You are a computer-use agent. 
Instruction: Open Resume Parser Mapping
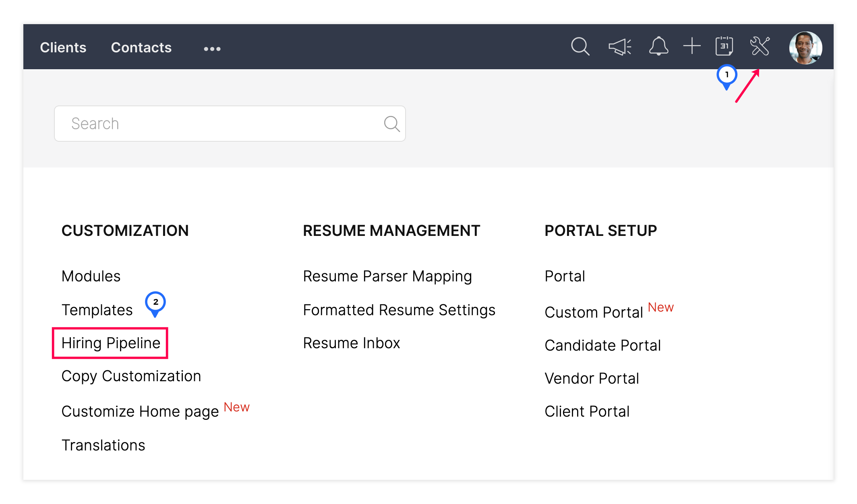click(387, 276)
